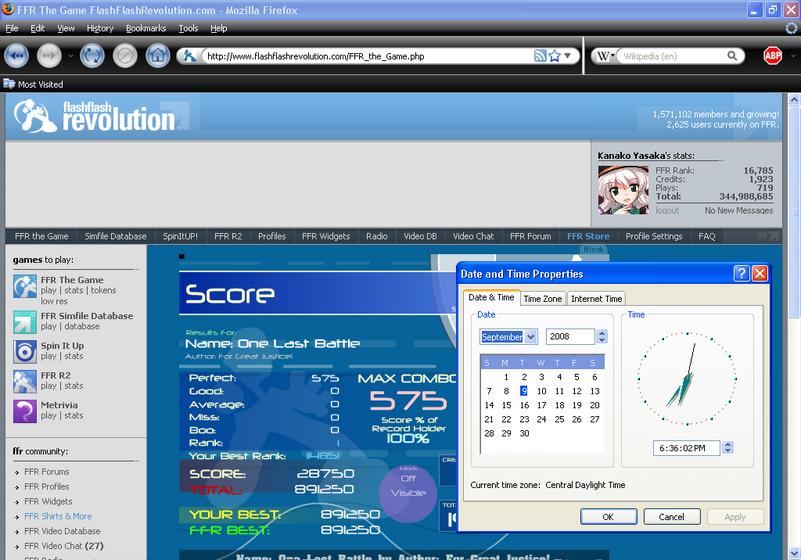Viewport: 801px width, 560px height.
Task: Open the History menu
Action: click(x=100, y=28)
